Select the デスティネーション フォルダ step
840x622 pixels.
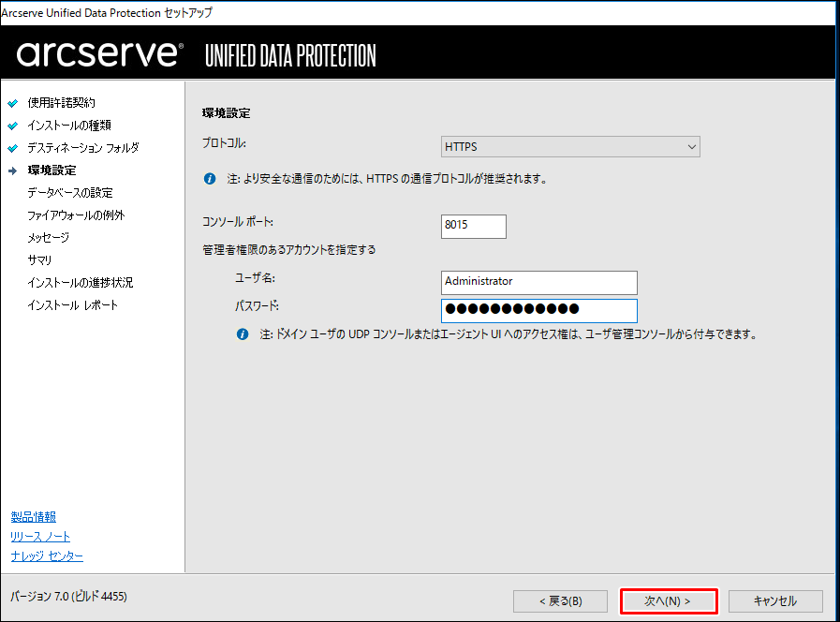[83, 148]
